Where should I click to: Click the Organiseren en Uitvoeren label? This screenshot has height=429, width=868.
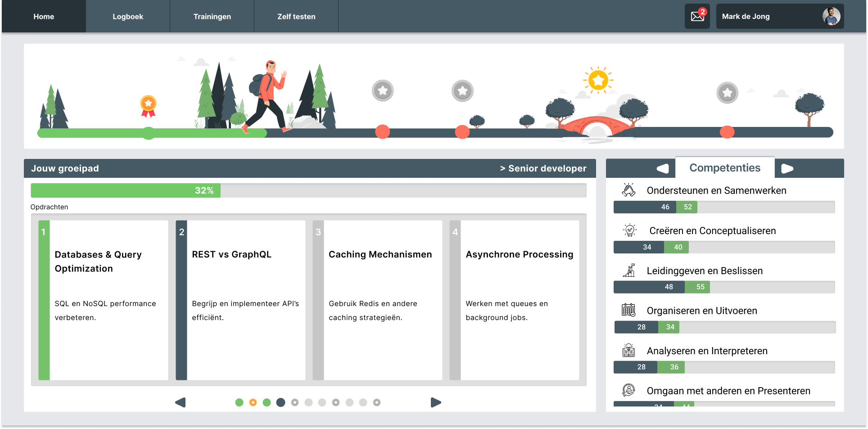point(702,311)
